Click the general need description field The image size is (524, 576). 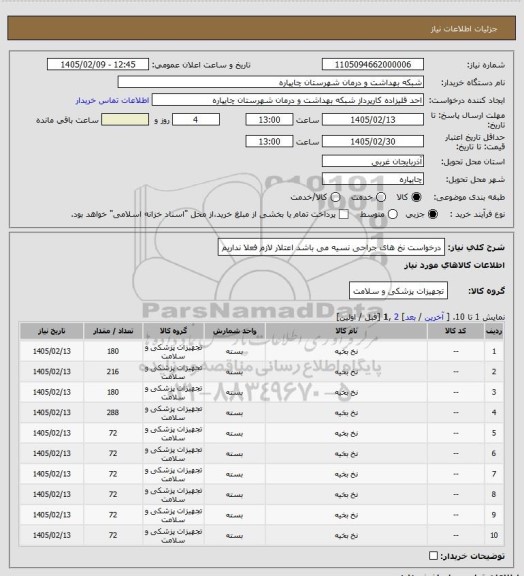coord(331,247)
